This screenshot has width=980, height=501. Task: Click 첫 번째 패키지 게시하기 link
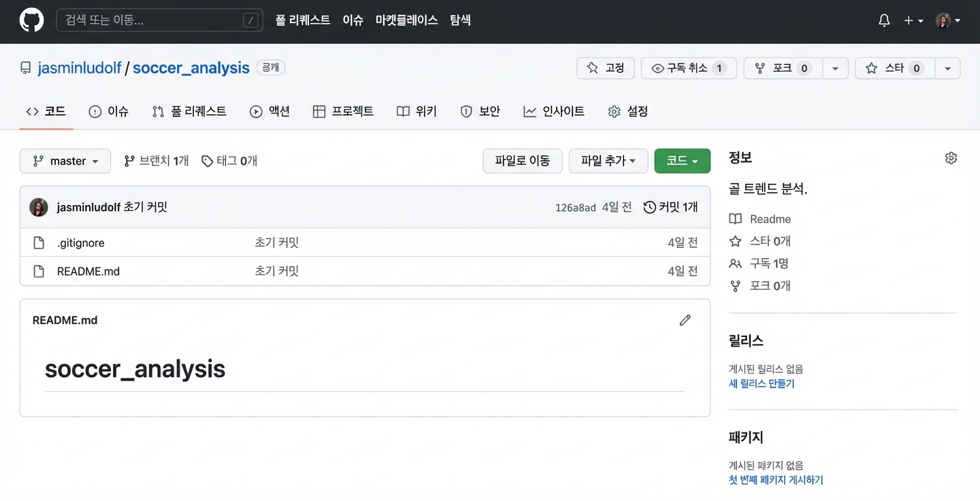(x=776, y=481)
